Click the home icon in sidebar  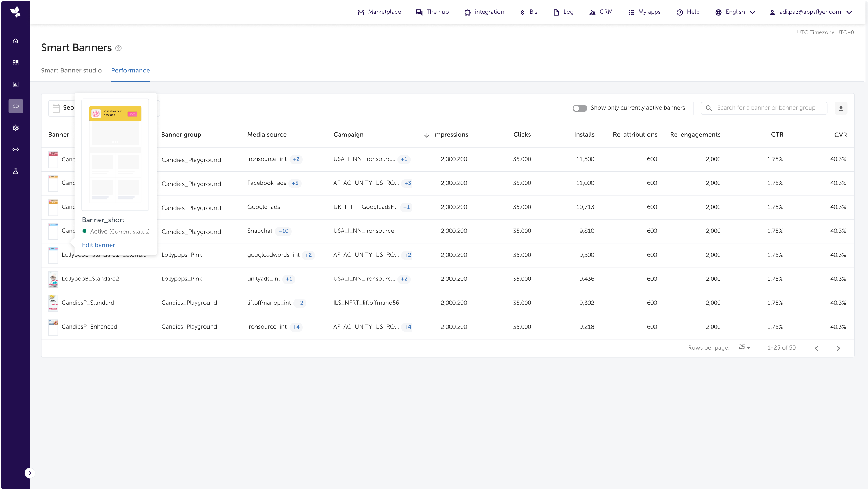(x=16, y=41)
